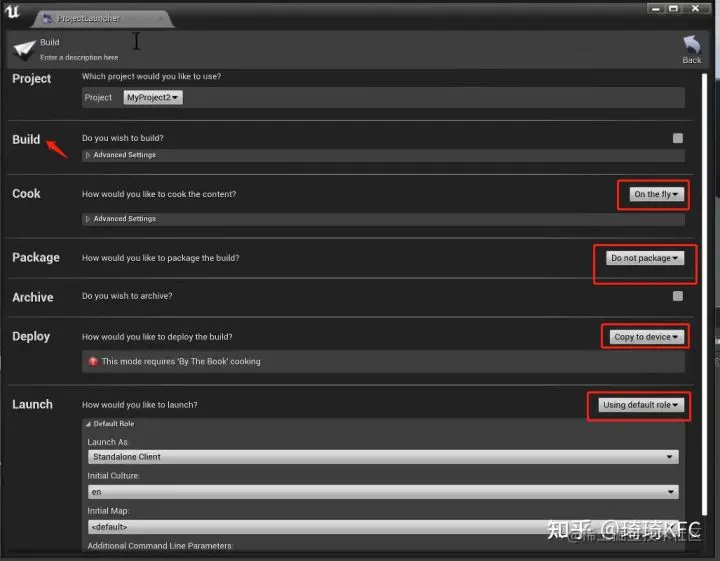Image resolution: width=720 pixels, height=561 pixels.
Task: Open the '<default>' Initial Map dropdown
Action: click(x=383, y=527)
